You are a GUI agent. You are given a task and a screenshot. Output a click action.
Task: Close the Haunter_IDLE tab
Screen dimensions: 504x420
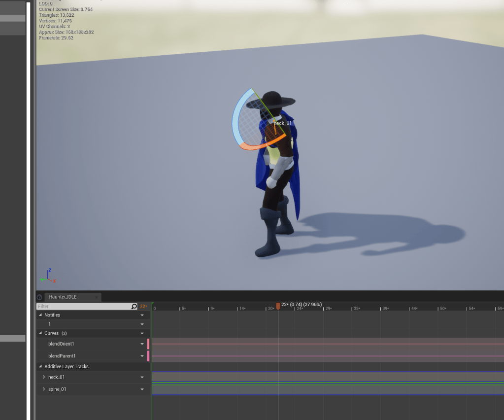click(97, 297)
